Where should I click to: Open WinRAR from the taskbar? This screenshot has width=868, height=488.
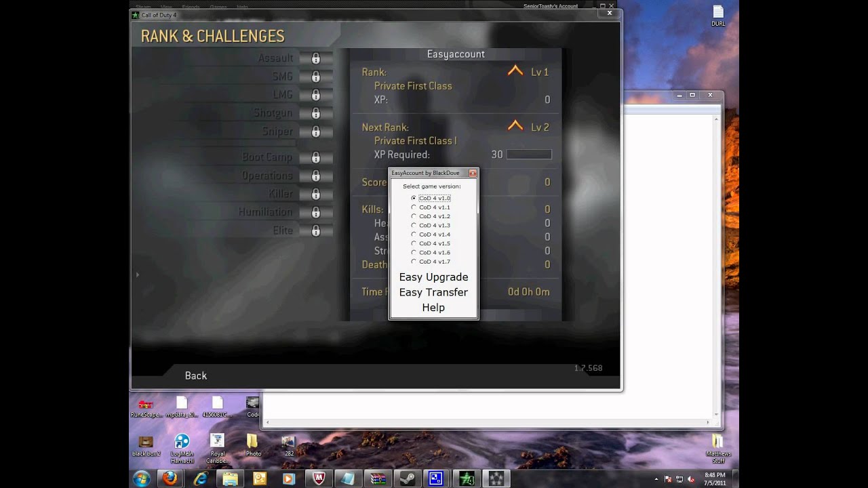coord(378,479)
